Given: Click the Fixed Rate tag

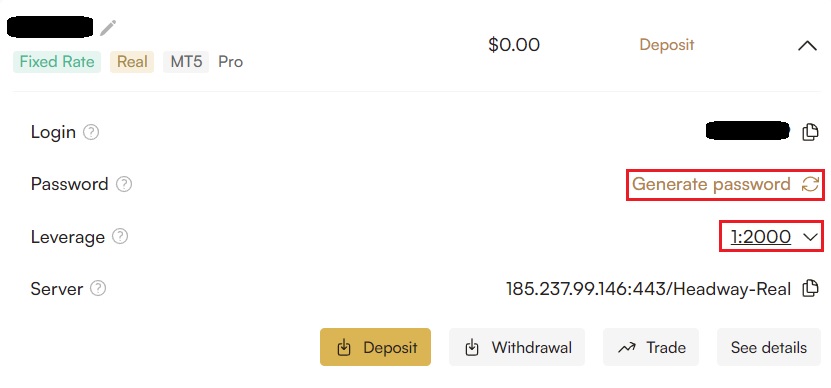Looking at the screenshot, I should pyautogui.click(x=57, y=62).
